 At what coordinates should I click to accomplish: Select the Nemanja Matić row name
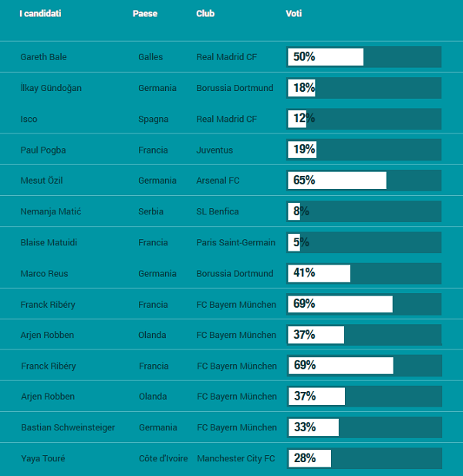point(51,211)
